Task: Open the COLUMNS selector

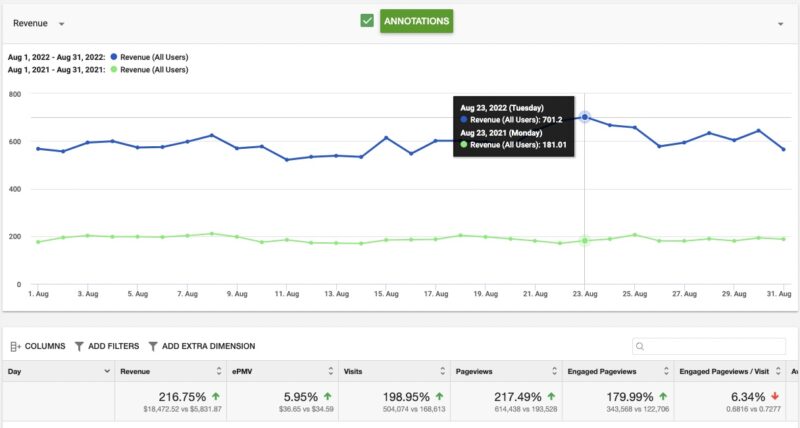Action: 37,346
